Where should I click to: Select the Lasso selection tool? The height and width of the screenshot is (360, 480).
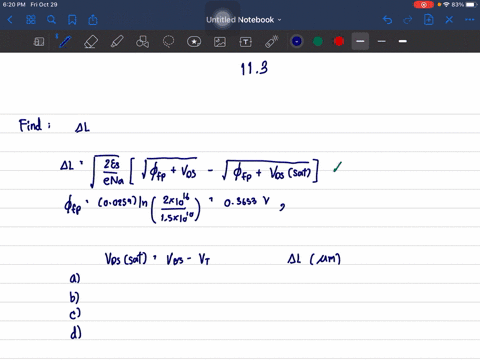[x=168, y=42]
